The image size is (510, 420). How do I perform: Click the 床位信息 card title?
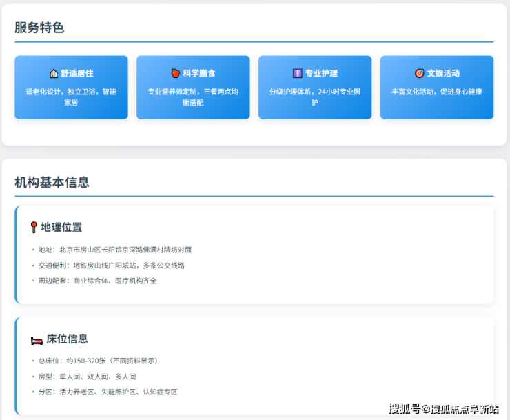[67, 339]
